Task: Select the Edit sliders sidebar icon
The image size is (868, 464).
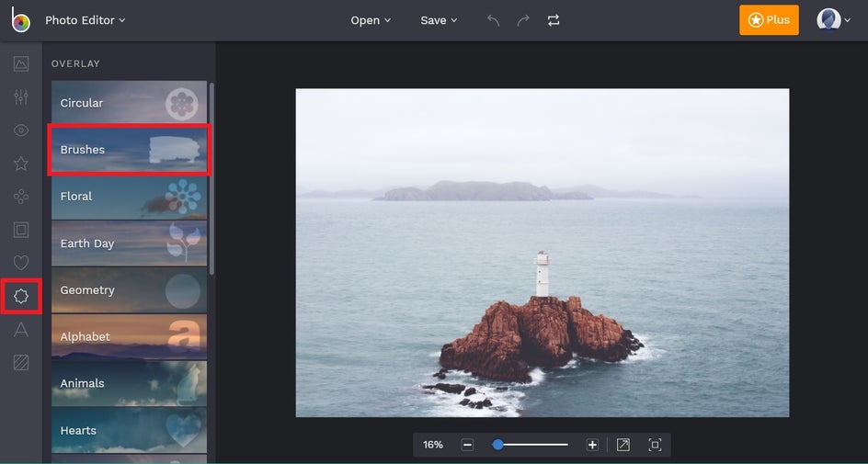Action: point(21,97)
